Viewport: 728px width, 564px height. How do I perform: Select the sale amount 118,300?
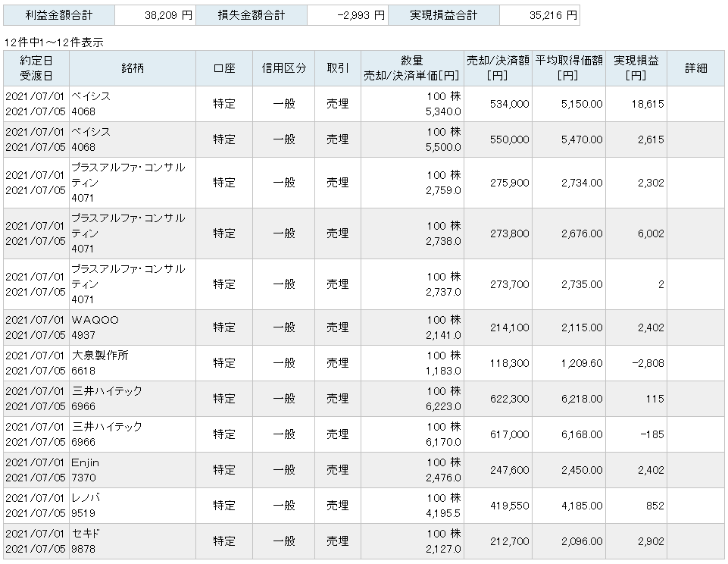509,363
